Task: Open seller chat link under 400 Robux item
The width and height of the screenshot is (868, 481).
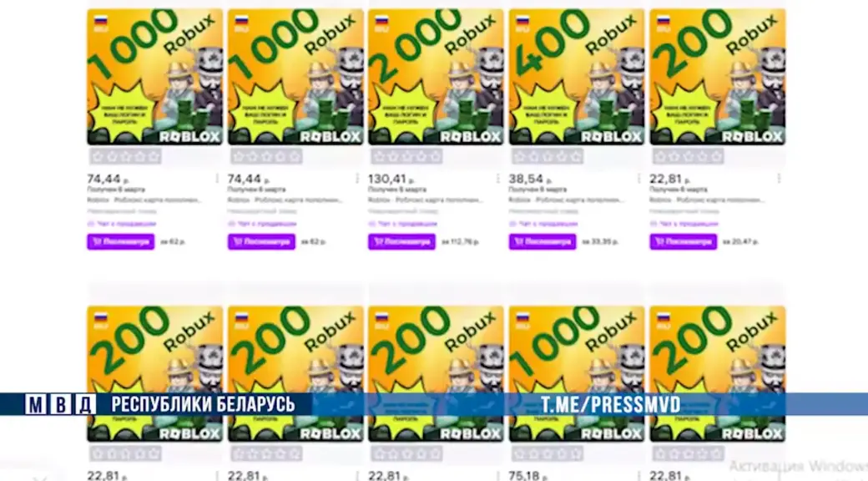Action: [x=543, y=224]
